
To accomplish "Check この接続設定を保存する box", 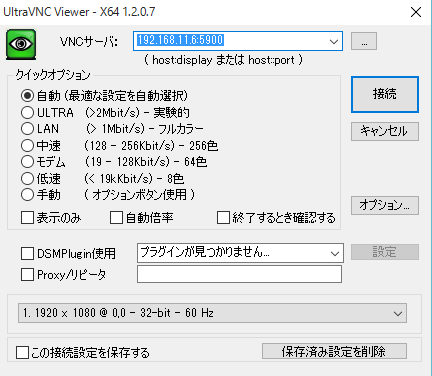I will pos(22,352).
